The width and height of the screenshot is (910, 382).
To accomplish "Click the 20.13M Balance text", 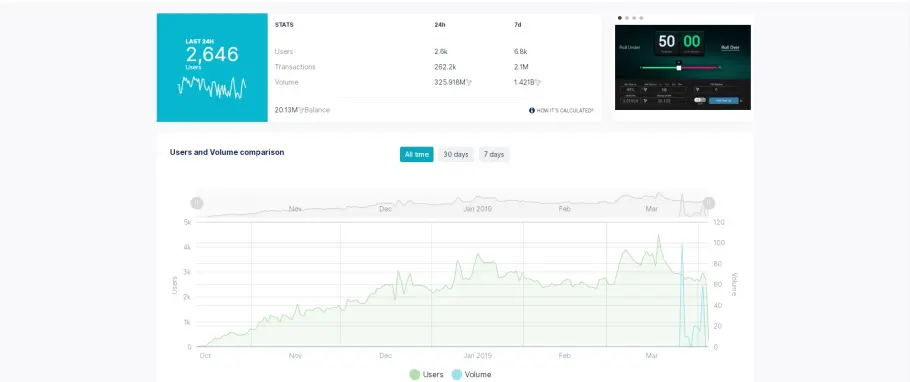I will [x=302, y=110].
